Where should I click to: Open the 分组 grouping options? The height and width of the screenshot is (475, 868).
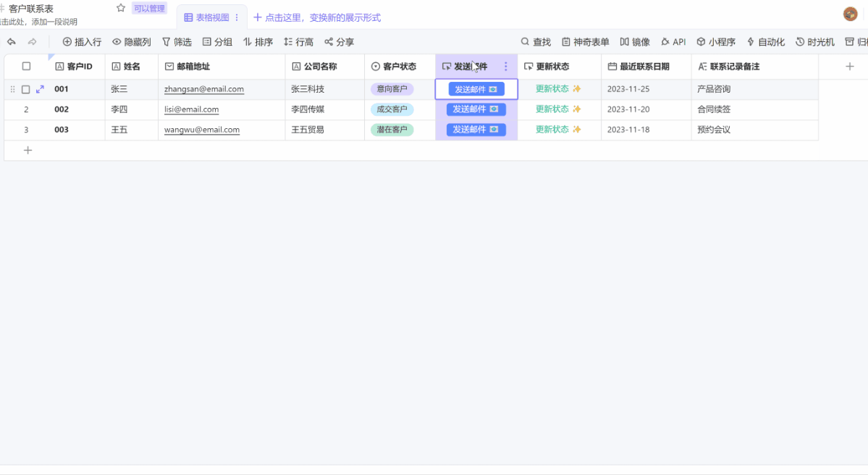[x=216, y=41]
